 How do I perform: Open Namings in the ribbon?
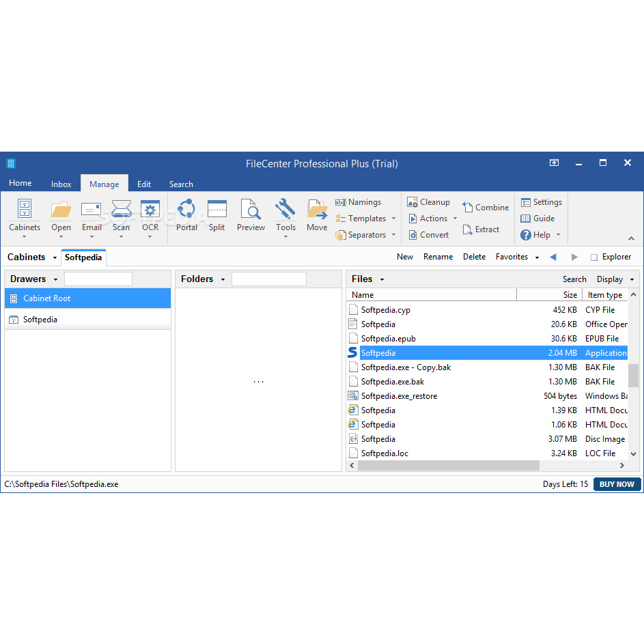[x=358, y=202]
